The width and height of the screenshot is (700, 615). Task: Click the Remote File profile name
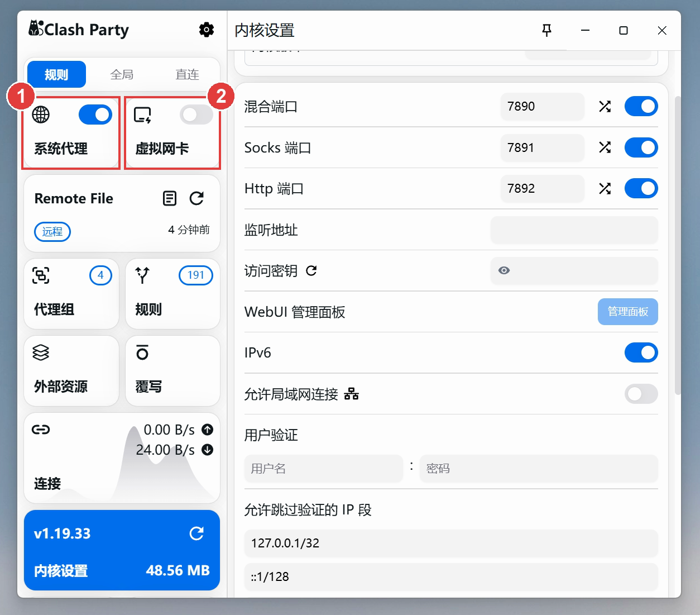(x=74, y=198)
